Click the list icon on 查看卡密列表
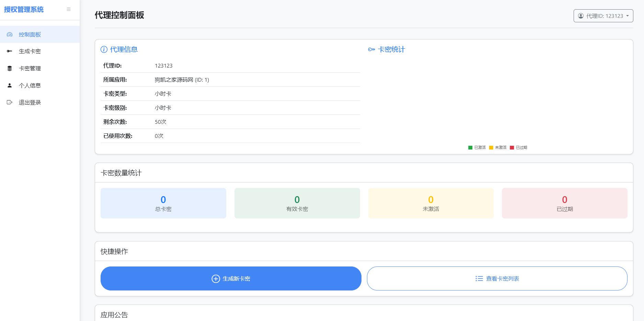 tap(479, 278)
